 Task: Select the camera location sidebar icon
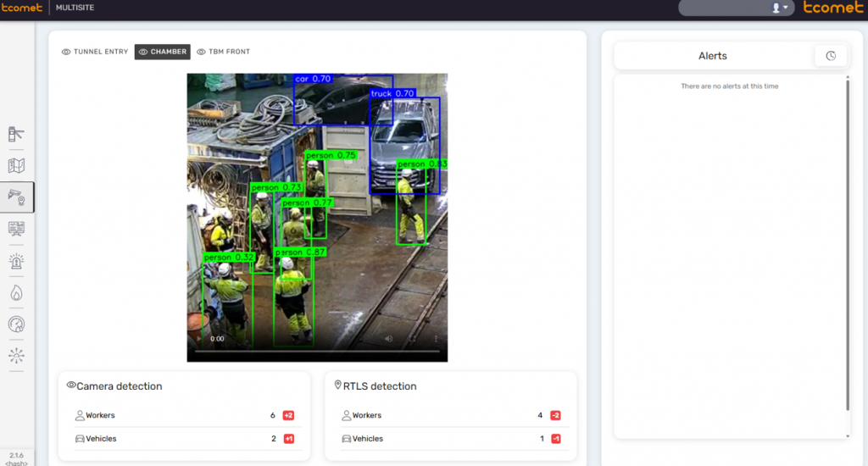click(16, 197)
